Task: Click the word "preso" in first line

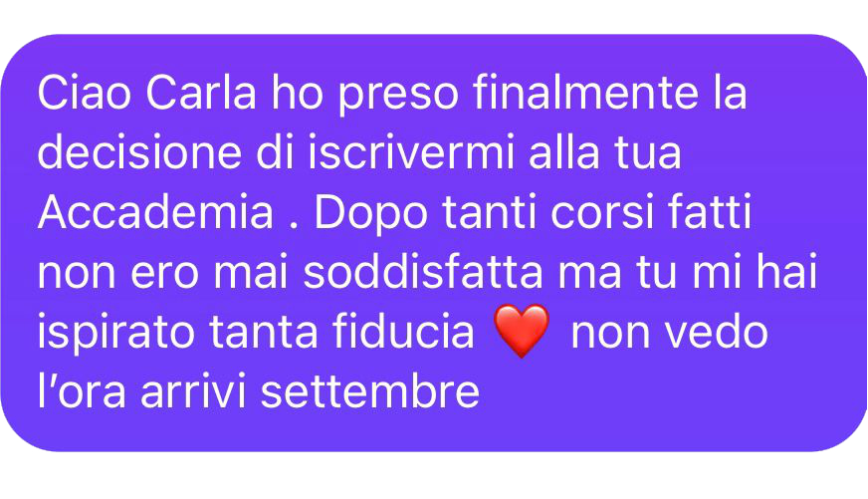Action: click(x=398, y=93)
